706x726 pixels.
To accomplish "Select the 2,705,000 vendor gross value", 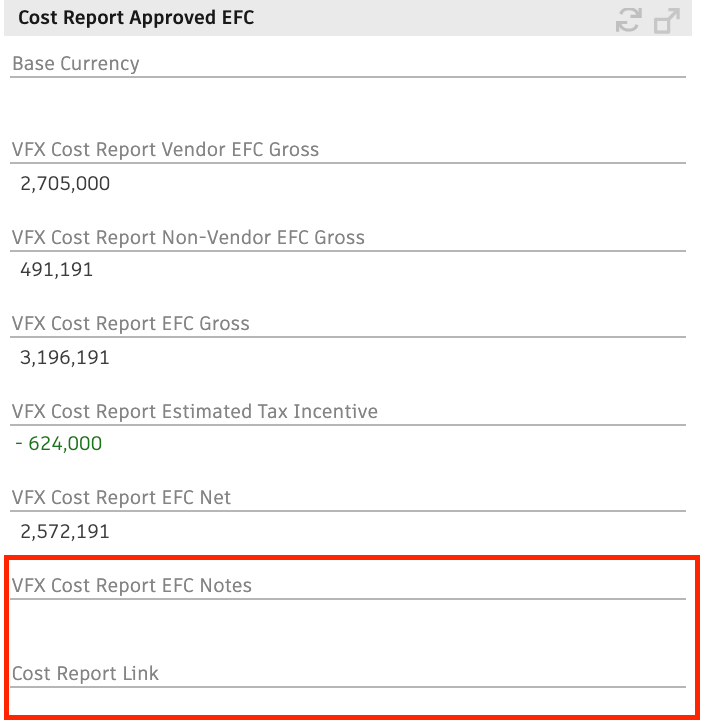I will (65, 184).
